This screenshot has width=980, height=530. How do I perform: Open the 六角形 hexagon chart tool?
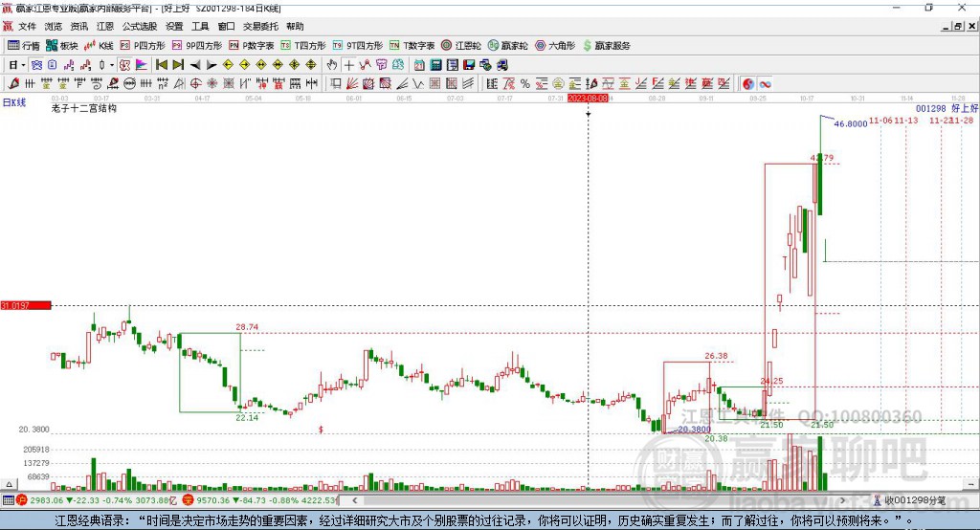[x=554, y=45]
